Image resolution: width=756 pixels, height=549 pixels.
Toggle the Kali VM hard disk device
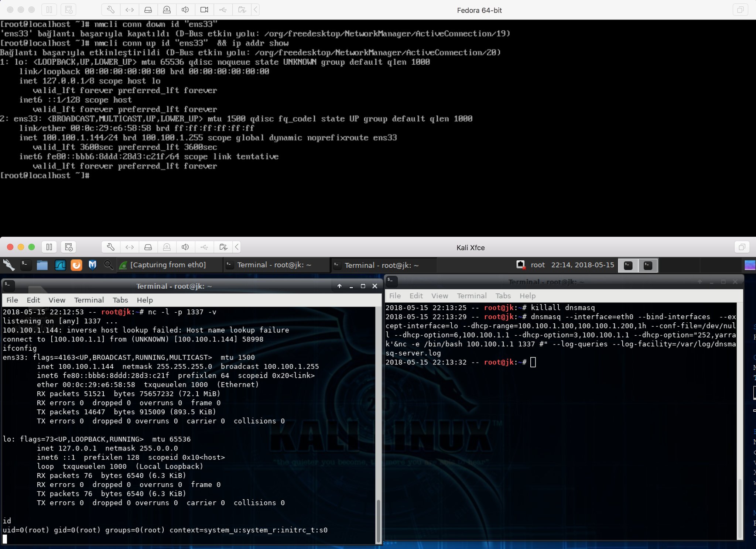[x=148, y=247]
